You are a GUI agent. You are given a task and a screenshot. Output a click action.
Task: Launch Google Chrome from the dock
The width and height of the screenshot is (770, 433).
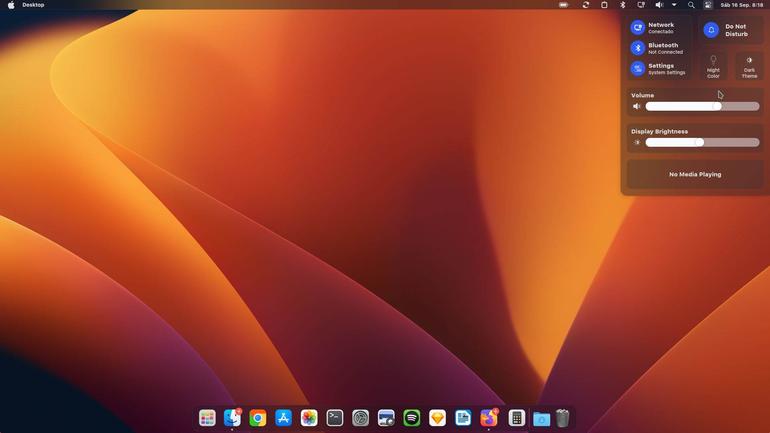click(258, 418)
